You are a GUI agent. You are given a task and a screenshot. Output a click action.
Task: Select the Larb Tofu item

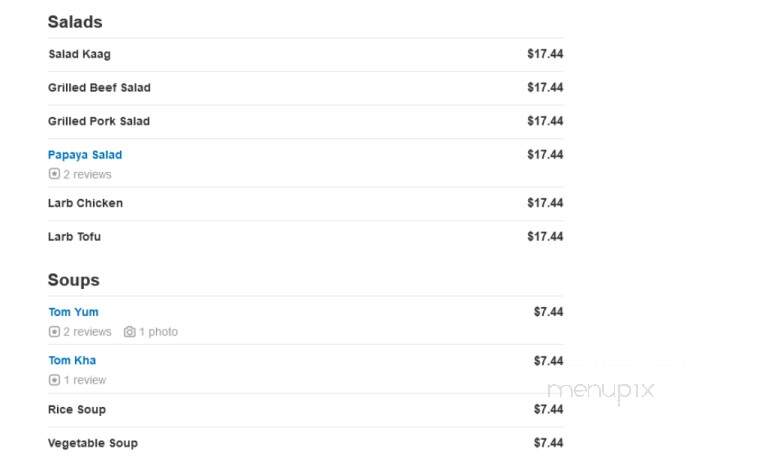pos(305,237)
